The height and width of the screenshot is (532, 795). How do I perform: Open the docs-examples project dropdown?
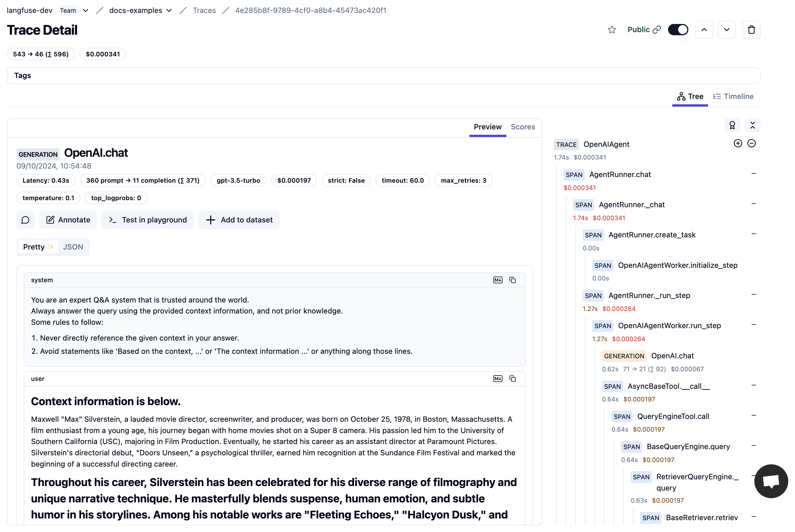point(169,10)
